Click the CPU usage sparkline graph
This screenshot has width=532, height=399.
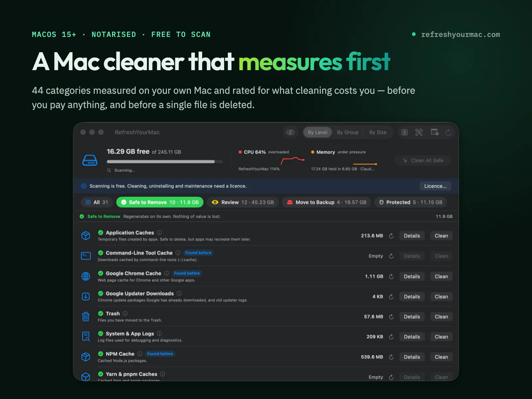293,161
